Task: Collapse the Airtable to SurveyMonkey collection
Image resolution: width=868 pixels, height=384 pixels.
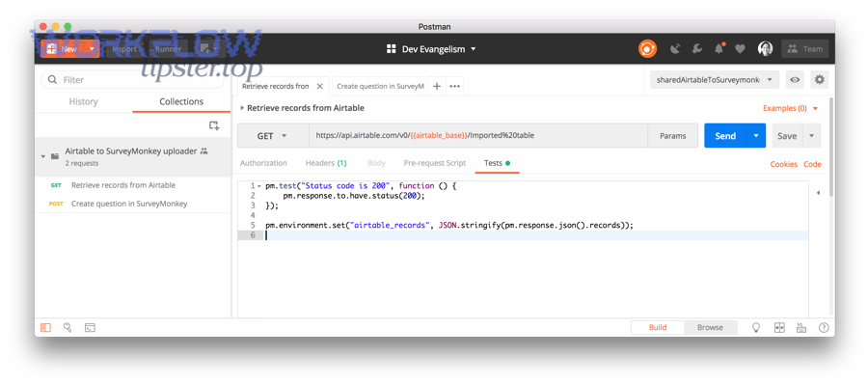Action: pyautogui.click(x=43, y=157)
